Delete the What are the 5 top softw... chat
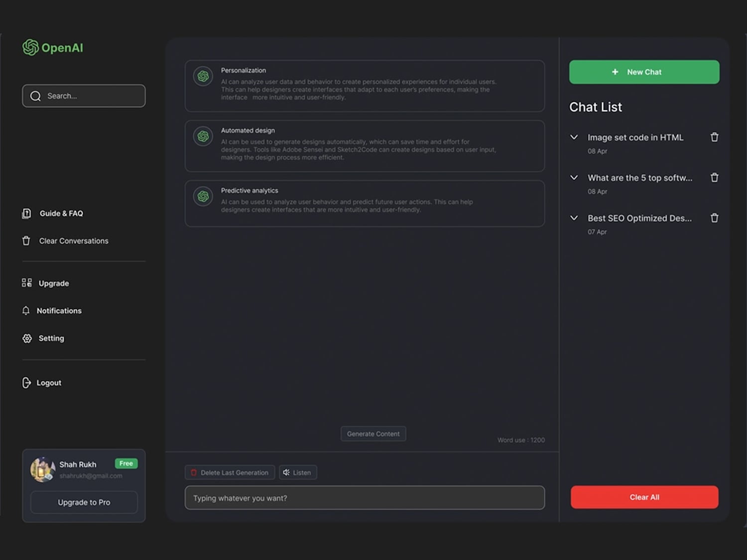The width and height of the screenshot is (747, 560). pyautogui.click(x=715, y=177)
